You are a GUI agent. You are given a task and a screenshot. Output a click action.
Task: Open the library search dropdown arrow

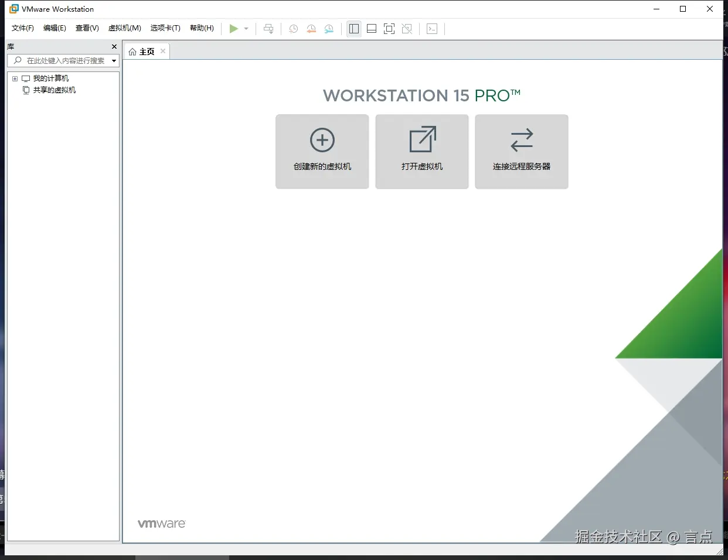(x=114, y=61)
